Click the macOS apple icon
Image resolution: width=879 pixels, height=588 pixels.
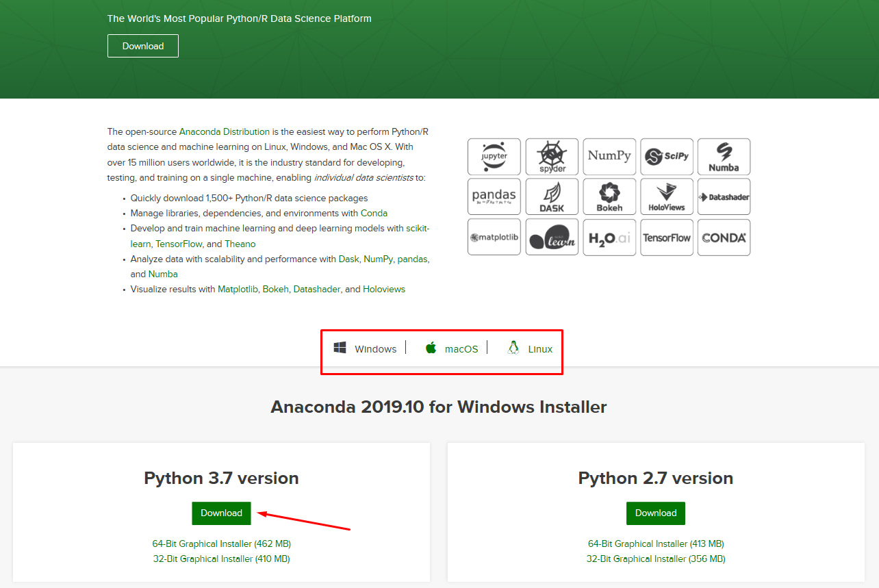tap(431, 348)
